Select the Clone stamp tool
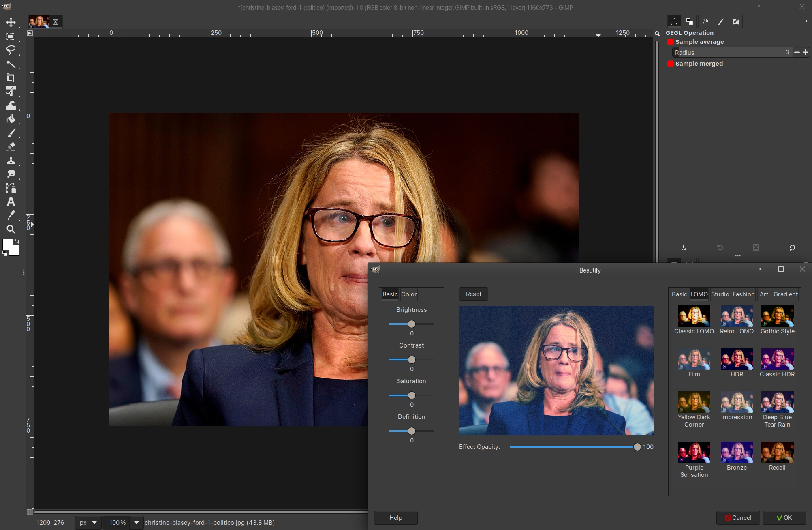Image resolution: width=812 pixels, height=530 pixels. [x=11, y=161]
